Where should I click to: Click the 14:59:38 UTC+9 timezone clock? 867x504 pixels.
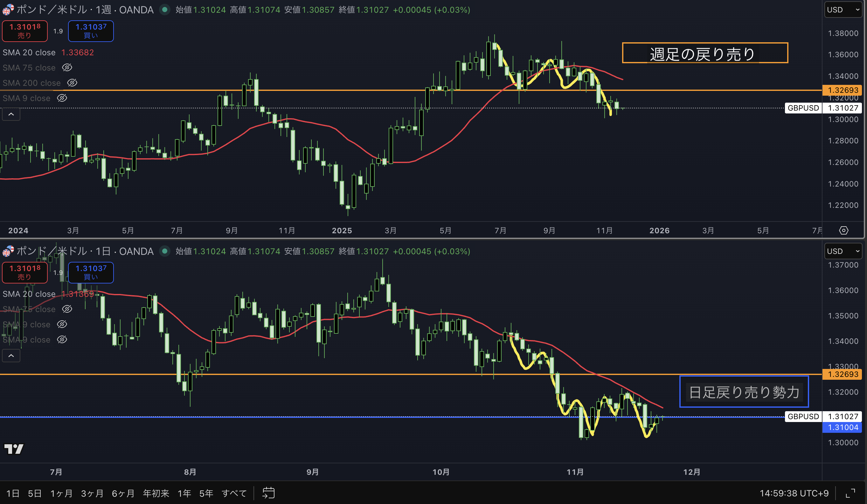click(794, 493)
